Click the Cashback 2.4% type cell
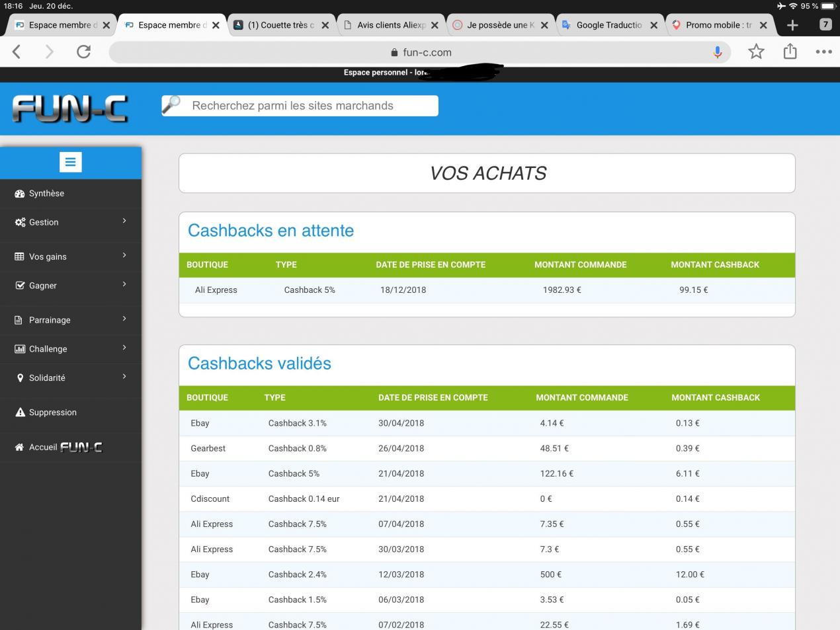 298,574
